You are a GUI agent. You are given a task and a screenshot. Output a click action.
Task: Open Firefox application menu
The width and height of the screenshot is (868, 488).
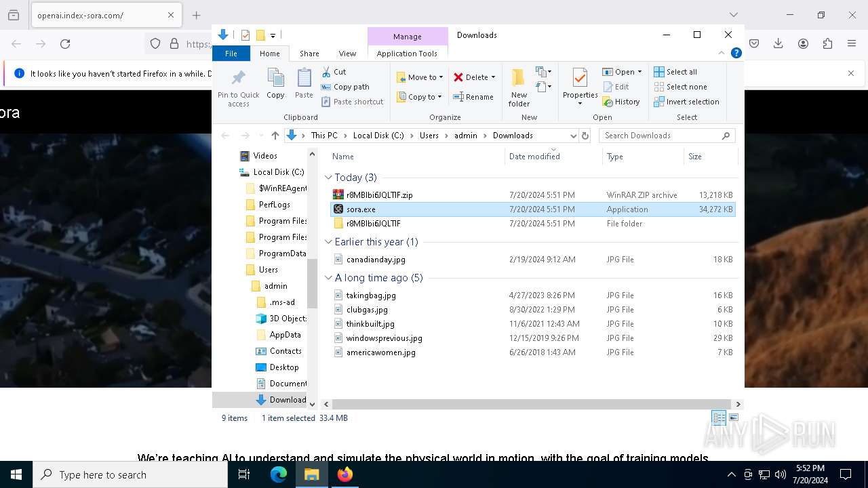tap(852, 44)
